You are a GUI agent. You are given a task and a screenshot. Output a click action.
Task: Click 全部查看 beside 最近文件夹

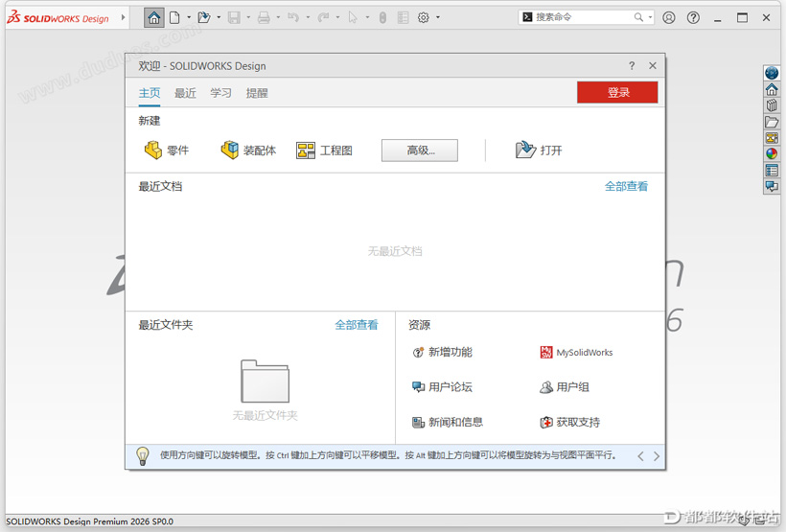pyautogui.click(x=357, y=325)
